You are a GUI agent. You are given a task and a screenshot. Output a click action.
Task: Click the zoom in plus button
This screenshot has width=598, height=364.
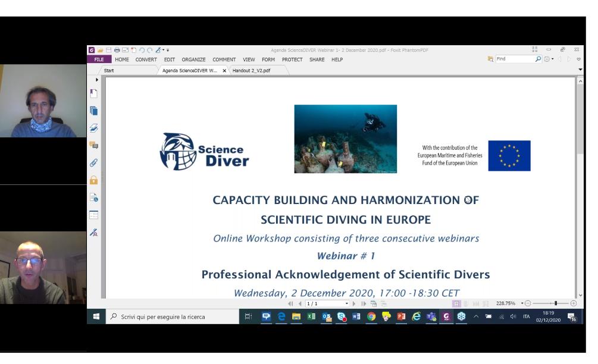point(573,303)
